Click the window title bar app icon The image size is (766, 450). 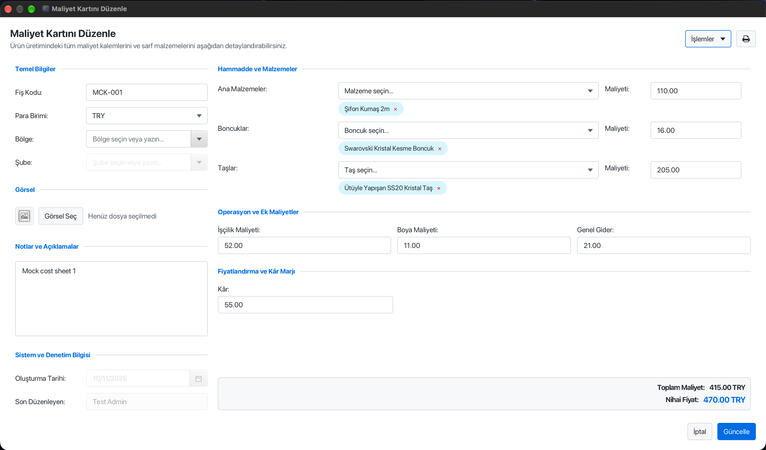point(45,9)
